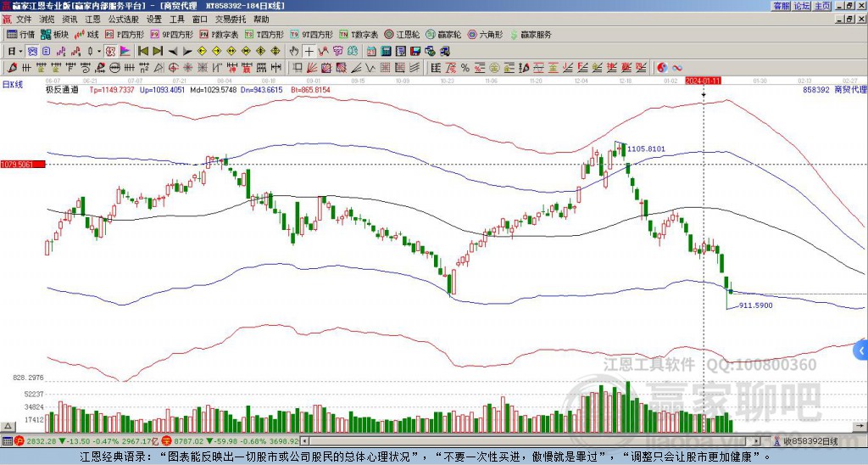The width and height of the screenshot is (868, 465).
Task: Open the P四方形 tool
Action: click(125, 34)
